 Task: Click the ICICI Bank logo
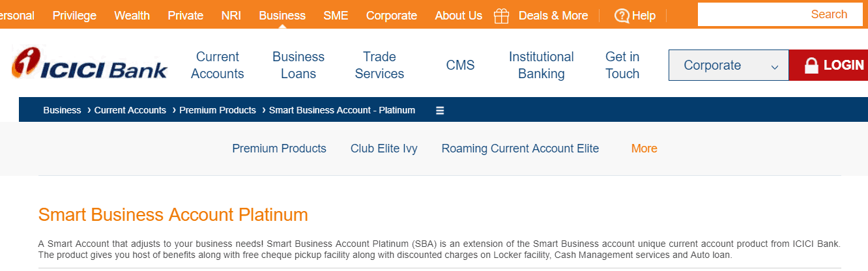(x=89, y=64)
